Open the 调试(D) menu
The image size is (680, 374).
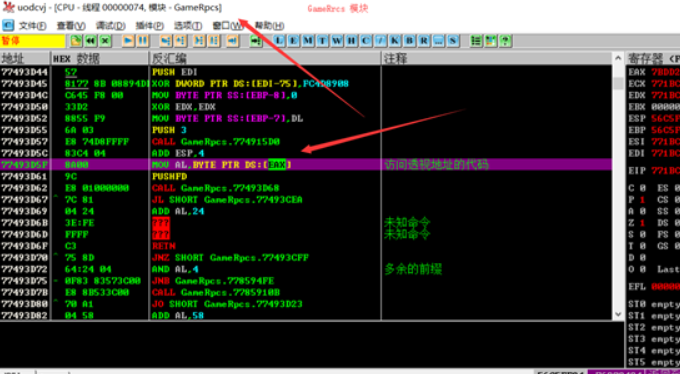pyautogui.click(x=111, y=26)
